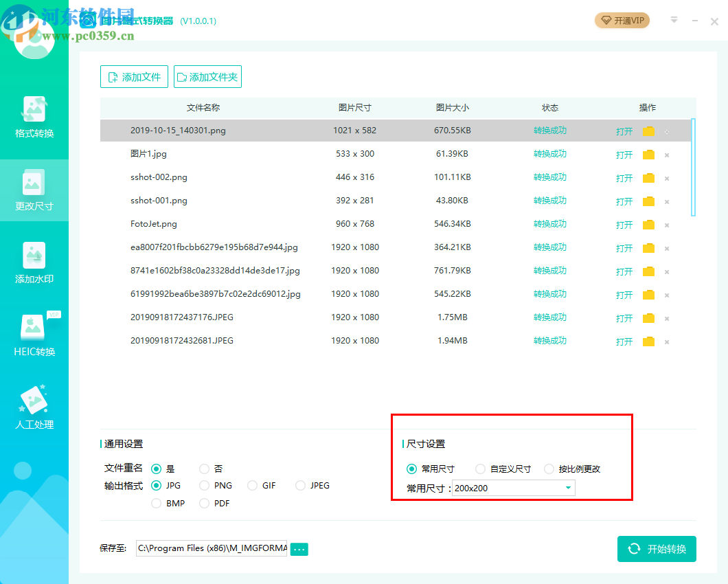728x584 pixels.
Task: Expand the top-right settings menu arrow
Action: click(x=673, y=20)
